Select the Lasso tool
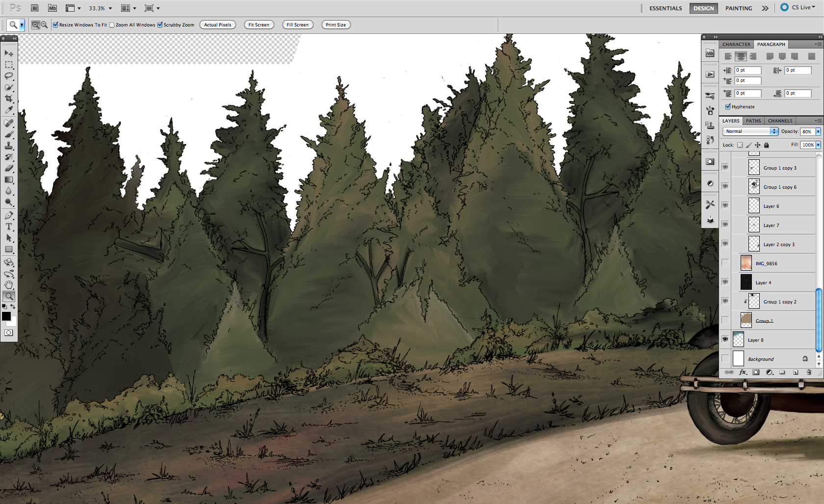Screen dimensions: 824x504 9,76
